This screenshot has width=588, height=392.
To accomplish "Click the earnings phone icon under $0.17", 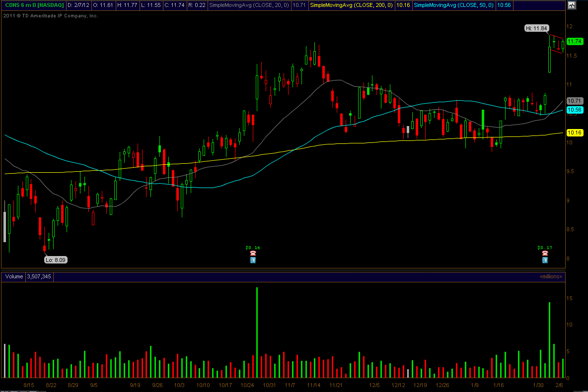I will [x=545, y=254].
